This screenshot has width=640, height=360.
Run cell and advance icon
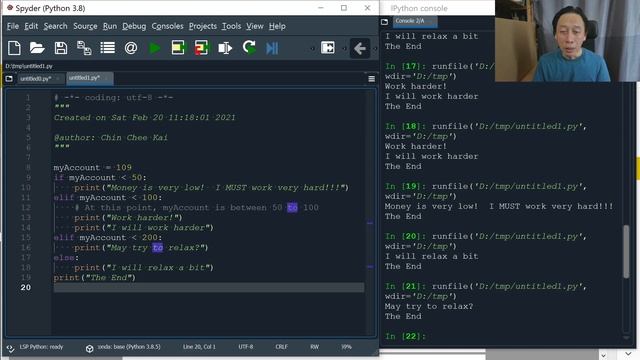pos(201,48)
